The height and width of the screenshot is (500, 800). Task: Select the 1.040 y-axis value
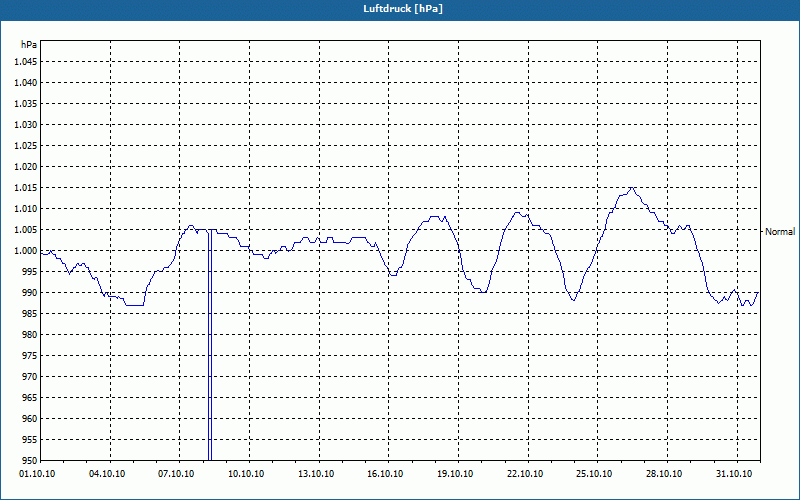point(26,83)
